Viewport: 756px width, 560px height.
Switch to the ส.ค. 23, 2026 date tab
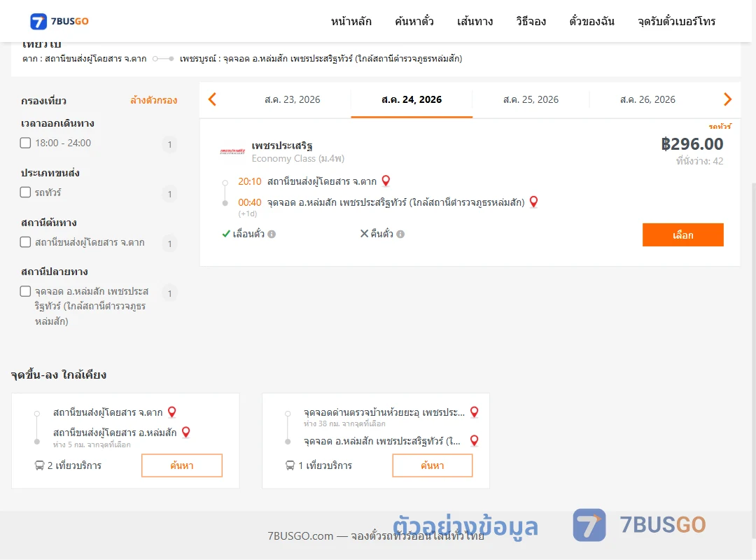292,100
